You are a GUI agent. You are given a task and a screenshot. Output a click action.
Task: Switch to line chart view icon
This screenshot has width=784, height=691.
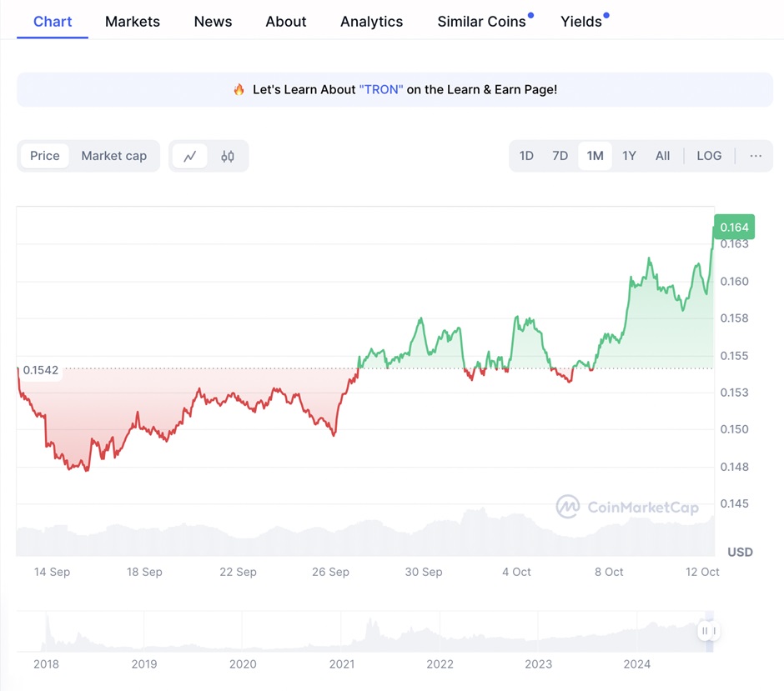[190, 156]
